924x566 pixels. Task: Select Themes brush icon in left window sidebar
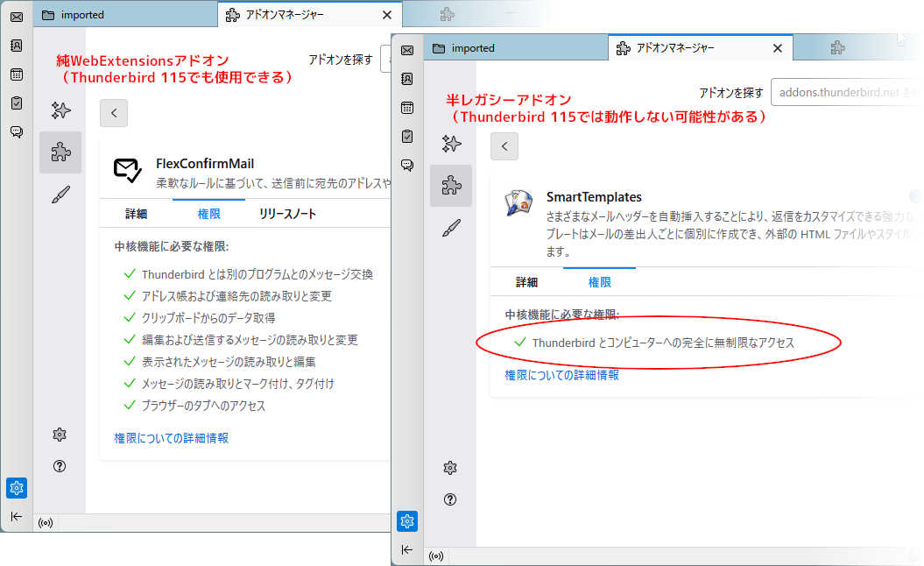click(60, 195)
